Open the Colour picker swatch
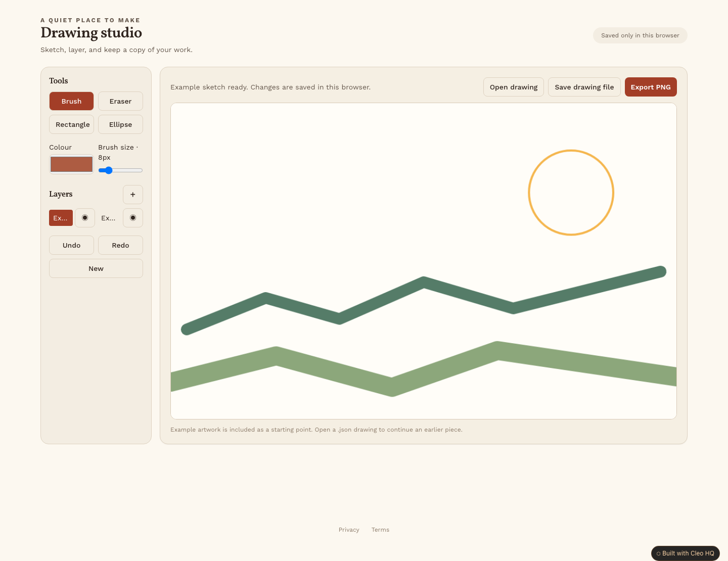Viewport: 728px width, 561px height. (71, 164)
